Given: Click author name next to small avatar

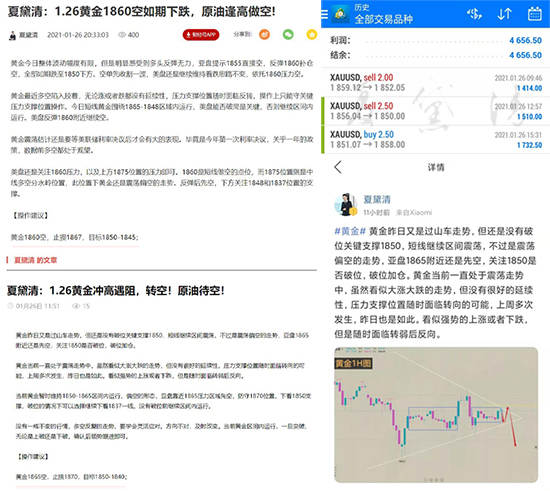Looking at the screenshot, I should [x=28, y=35].
